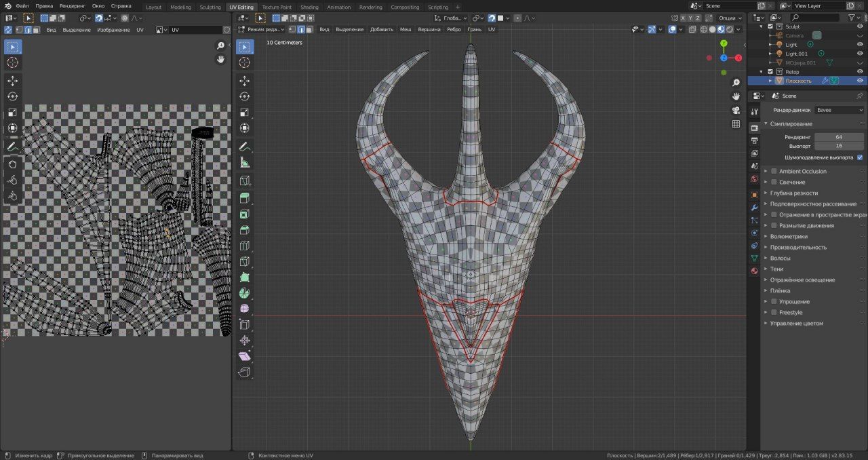Select the Poly Build tool
Image resolution: width=868 pixels, height=460 pixels.
click(x=245, y=277)
